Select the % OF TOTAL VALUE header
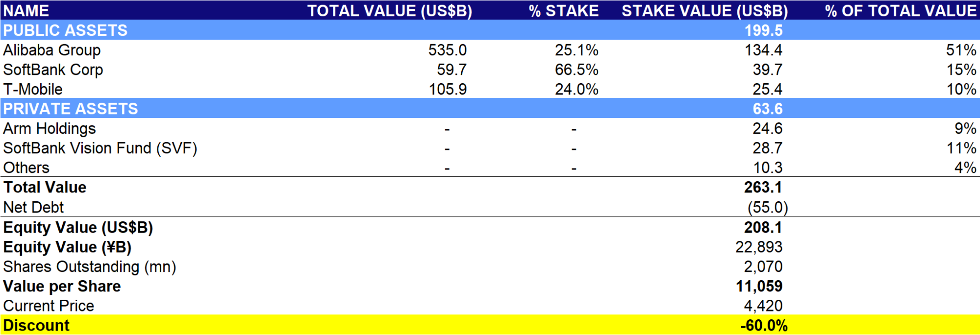 (901, 11)
